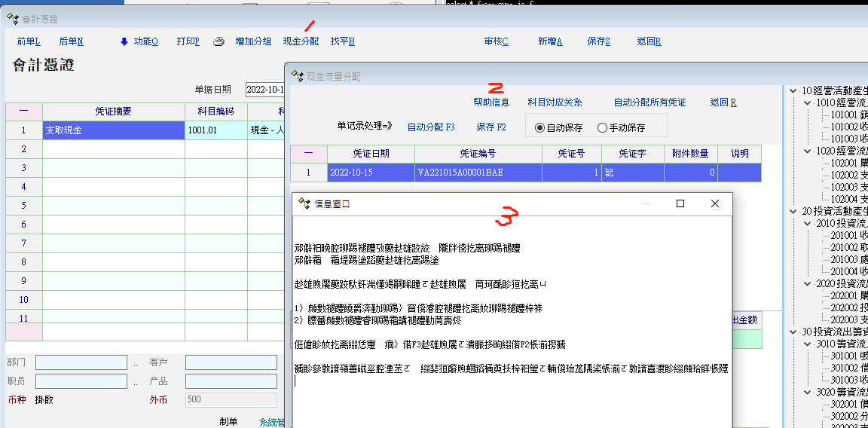Click the 保存 F2 button
Viewport: 868px width, 428px height.
[x=491, y=127]
